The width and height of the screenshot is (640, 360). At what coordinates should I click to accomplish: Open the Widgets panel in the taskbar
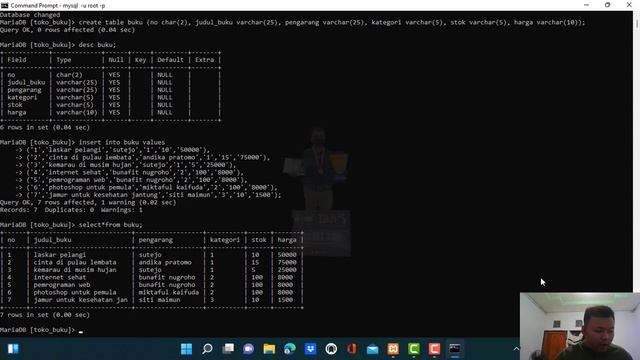13,349
